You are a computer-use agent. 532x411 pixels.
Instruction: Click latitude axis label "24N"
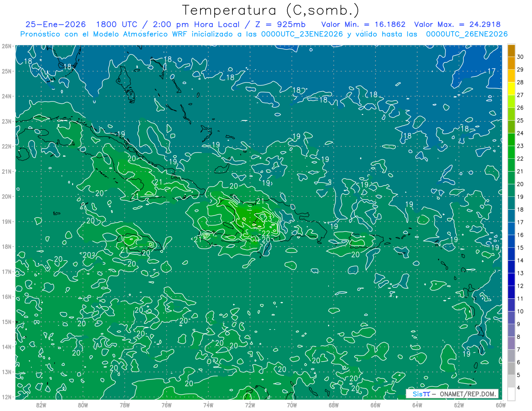coord(6,96)
